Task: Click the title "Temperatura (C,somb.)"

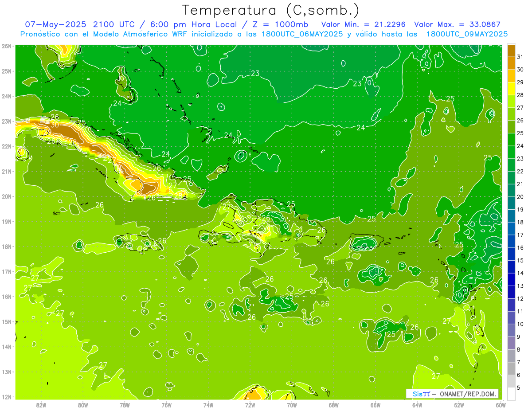Action: [x=271, y=10]
